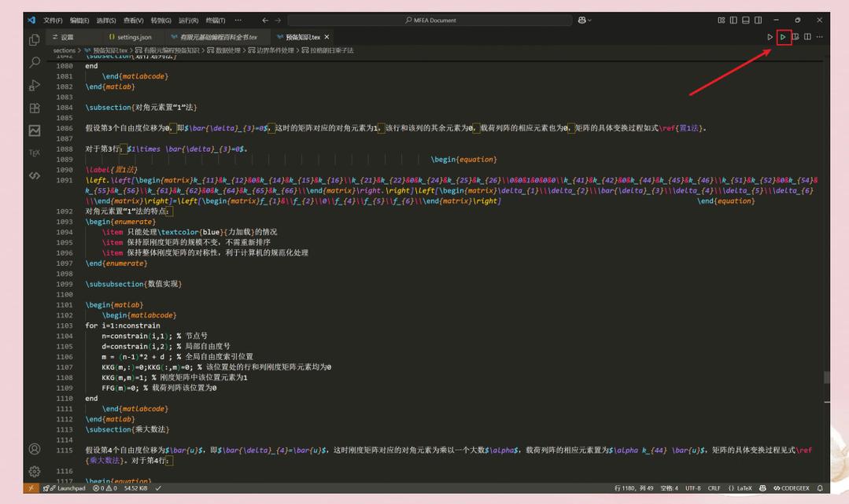Open the Copilot dropdown chevron

589,20
